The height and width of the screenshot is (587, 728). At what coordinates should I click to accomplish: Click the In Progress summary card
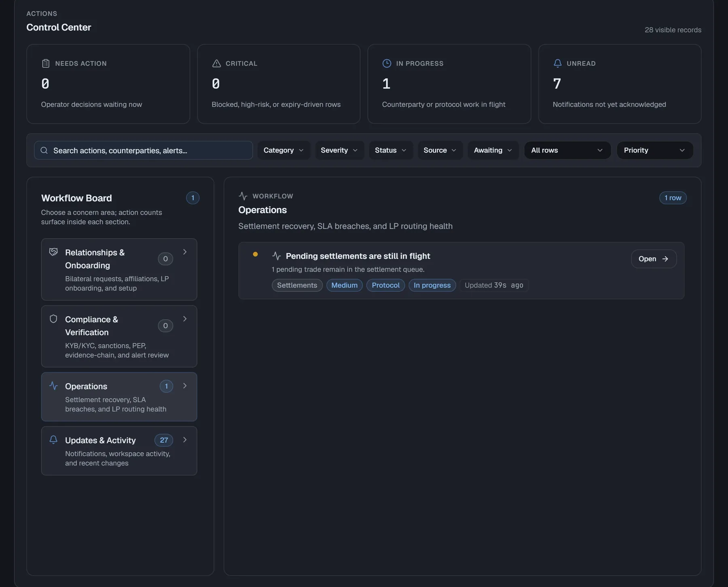tap(449, 84)
